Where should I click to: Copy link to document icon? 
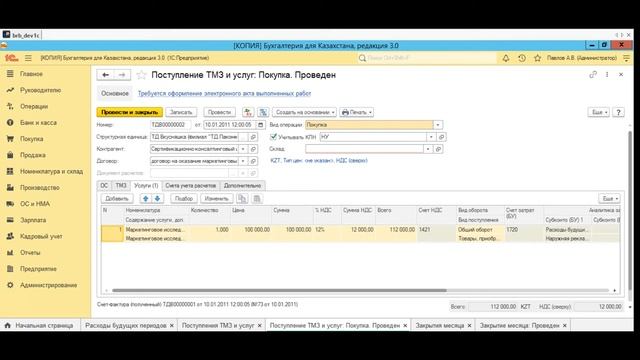[593, 75]
